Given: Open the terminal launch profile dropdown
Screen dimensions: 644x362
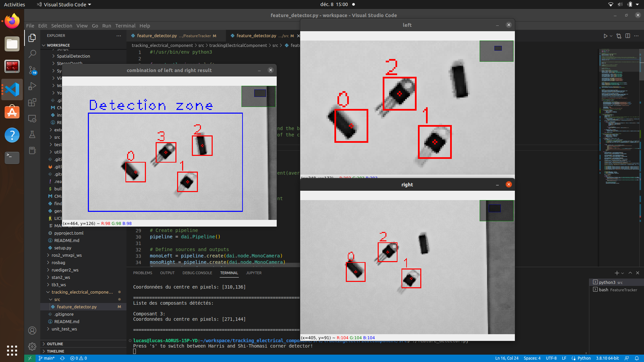Looking at the screenshot, I should [x=623, y=273].
